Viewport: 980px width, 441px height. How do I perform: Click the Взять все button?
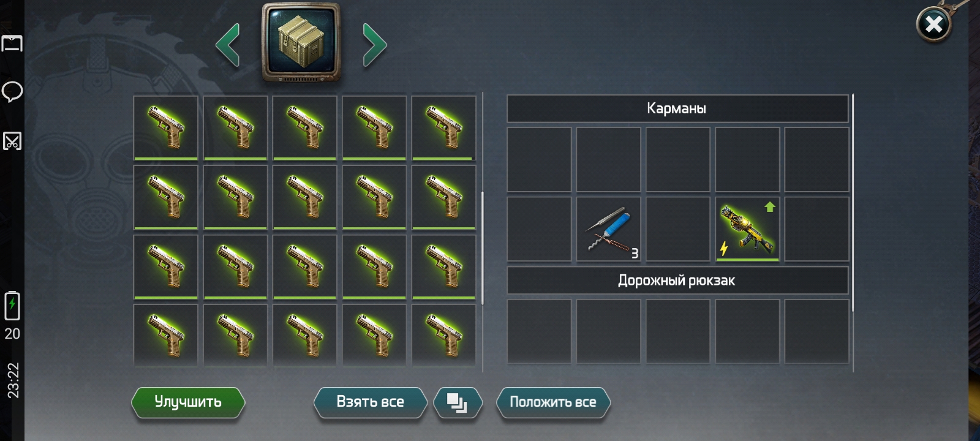click(x=370, y=402)
